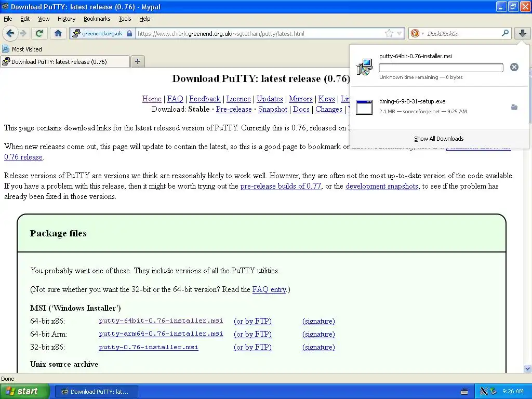The height and width of the screenshot is (399, 532).
Task: Toggle the Downloads arrow toolbar button
Action: 523,33
